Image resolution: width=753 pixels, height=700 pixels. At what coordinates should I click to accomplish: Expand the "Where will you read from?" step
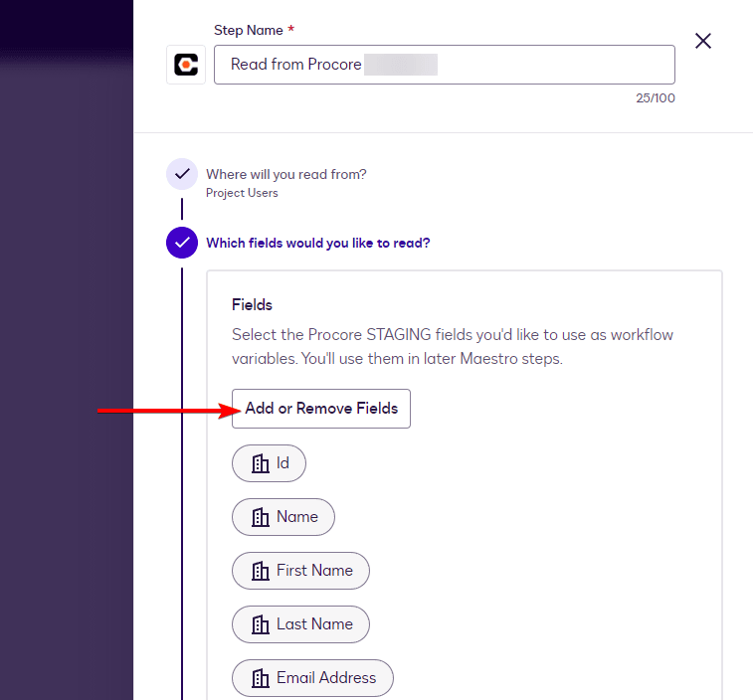click(x=285, y=174)
